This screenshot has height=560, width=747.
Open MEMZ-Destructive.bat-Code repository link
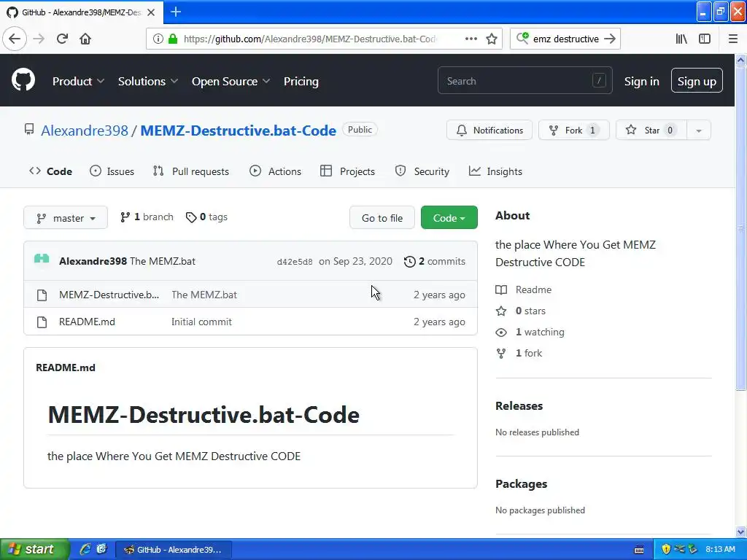tap(239, 131)
